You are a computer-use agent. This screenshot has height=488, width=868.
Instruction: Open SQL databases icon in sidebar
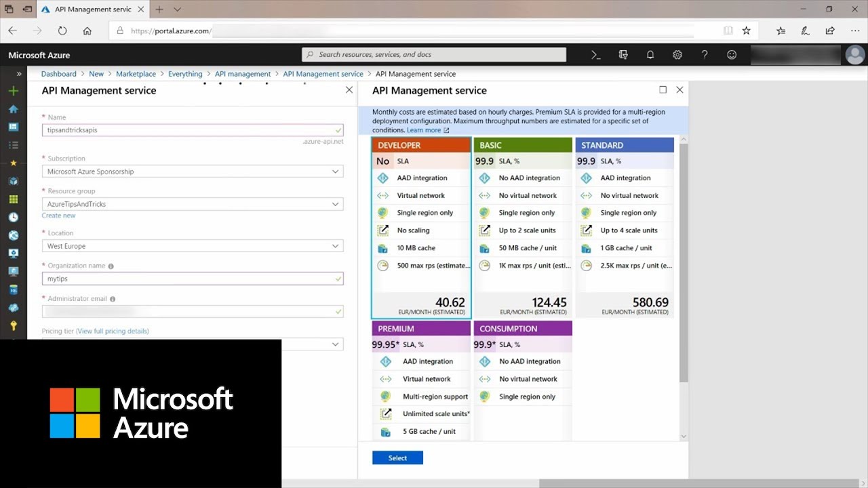[14, 289]
